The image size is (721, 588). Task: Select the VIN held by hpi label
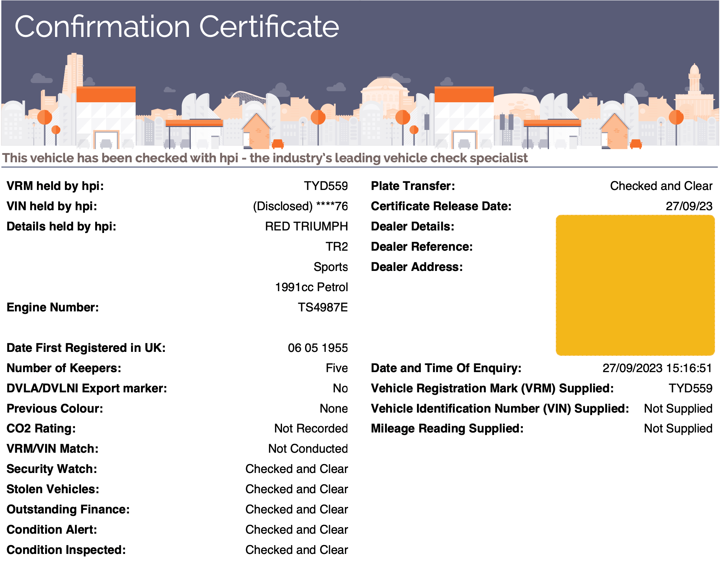[52, 206]
